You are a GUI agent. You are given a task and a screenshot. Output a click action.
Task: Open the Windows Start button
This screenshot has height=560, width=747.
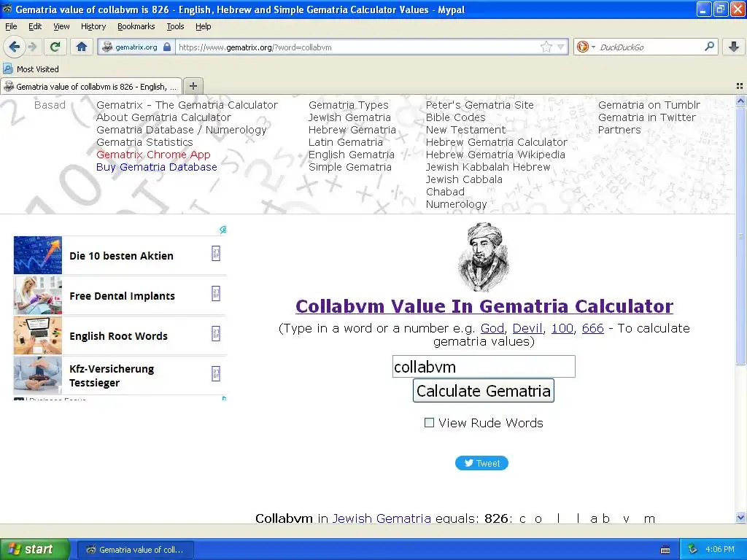(x=34, y=549)
